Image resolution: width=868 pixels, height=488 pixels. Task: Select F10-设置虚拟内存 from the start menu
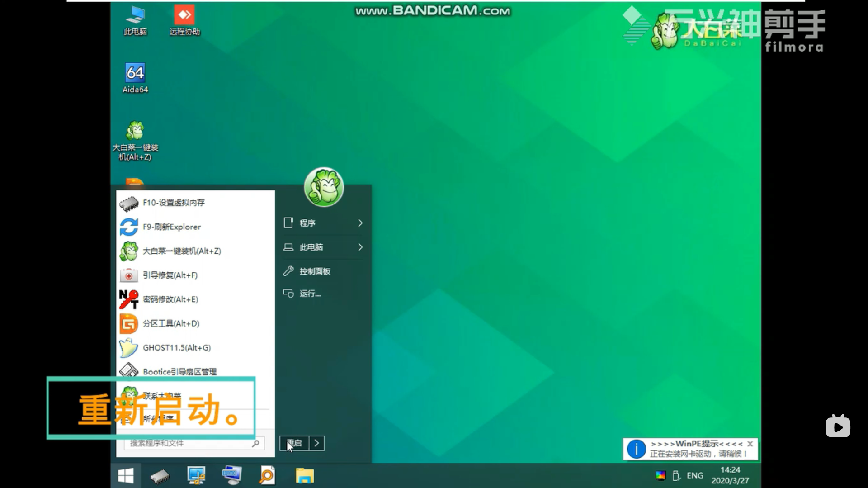click(174, 203)
